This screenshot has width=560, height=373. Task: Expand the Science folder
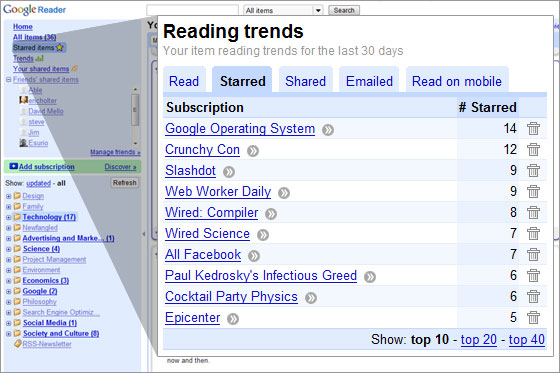[x=9, y=249]
